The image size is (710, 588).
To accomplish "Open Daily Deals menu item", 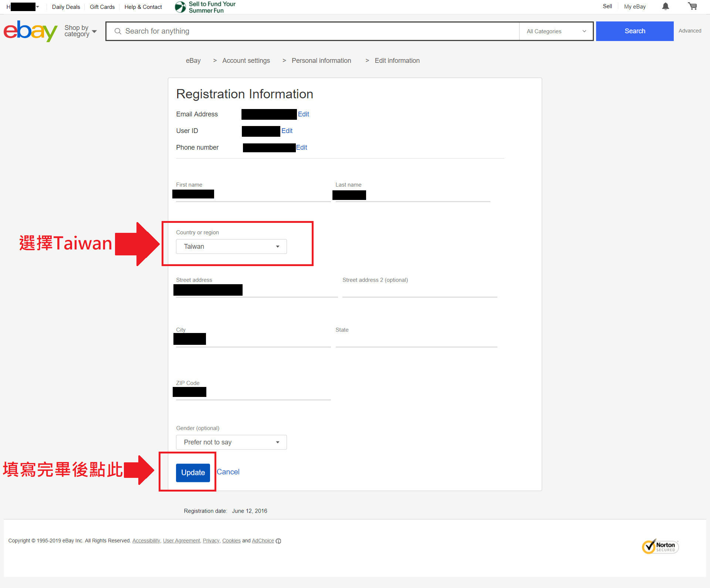I will [x=66, y=7].
